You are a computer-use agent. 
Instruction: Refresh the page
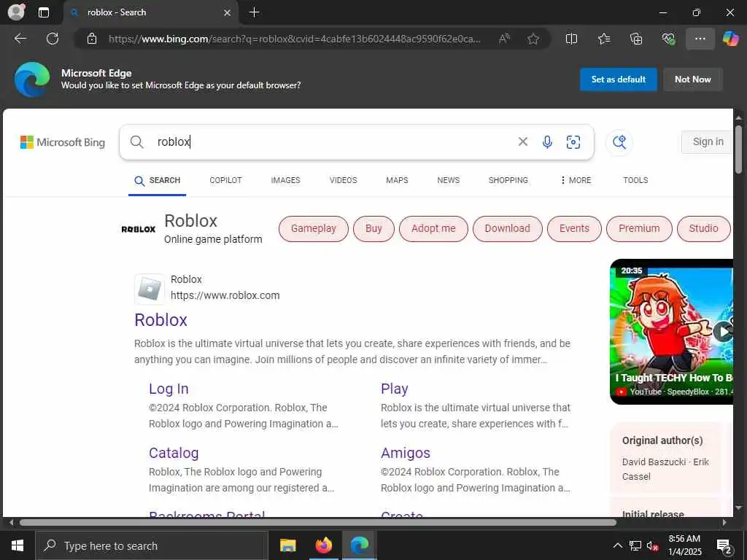(53, 39)
